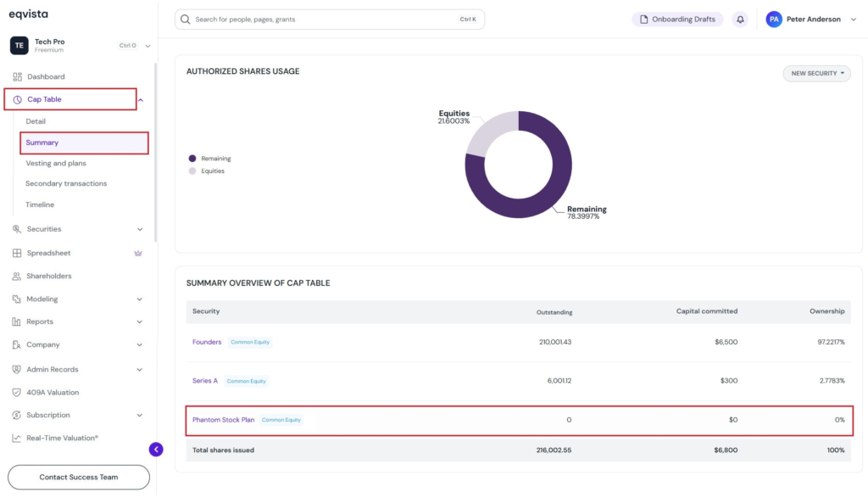Open the Timeline submenu item
868x498 pixels.
pos(40,204)
